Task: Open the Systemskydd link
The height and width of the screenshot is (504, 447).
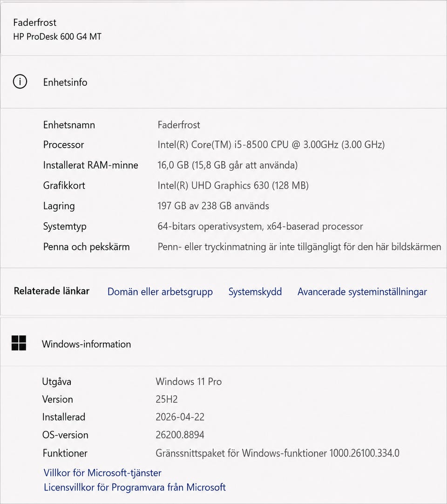Action: point(255,292)
